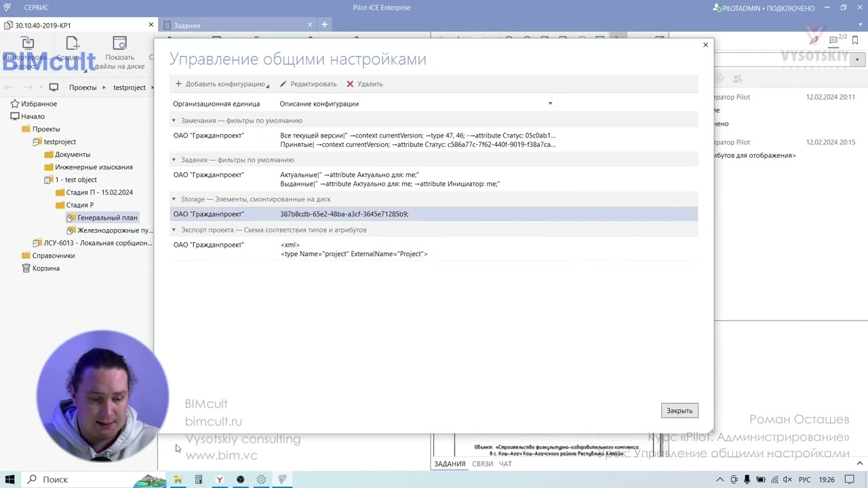Click the Удалить button

coord(365,84)
